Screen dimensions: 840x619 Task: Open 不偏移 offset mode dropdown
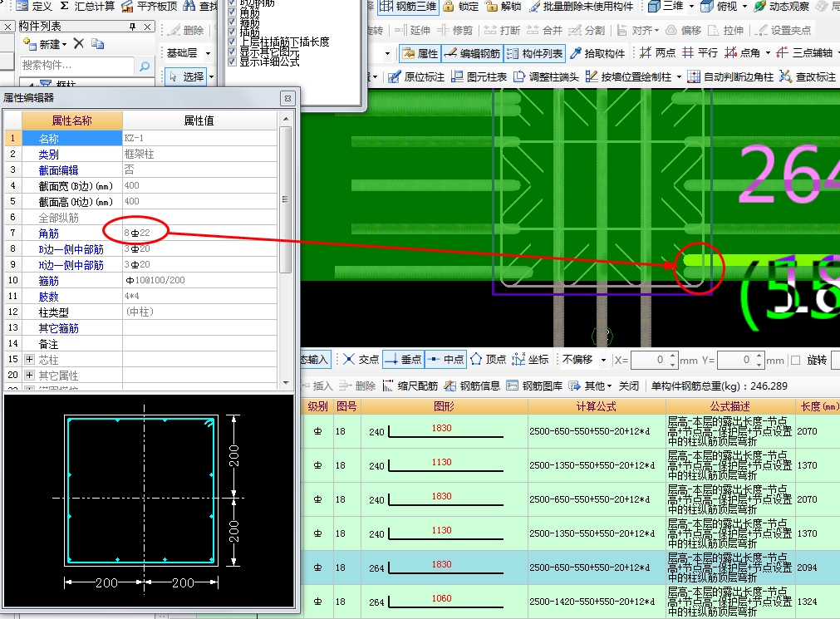(603, 360)
